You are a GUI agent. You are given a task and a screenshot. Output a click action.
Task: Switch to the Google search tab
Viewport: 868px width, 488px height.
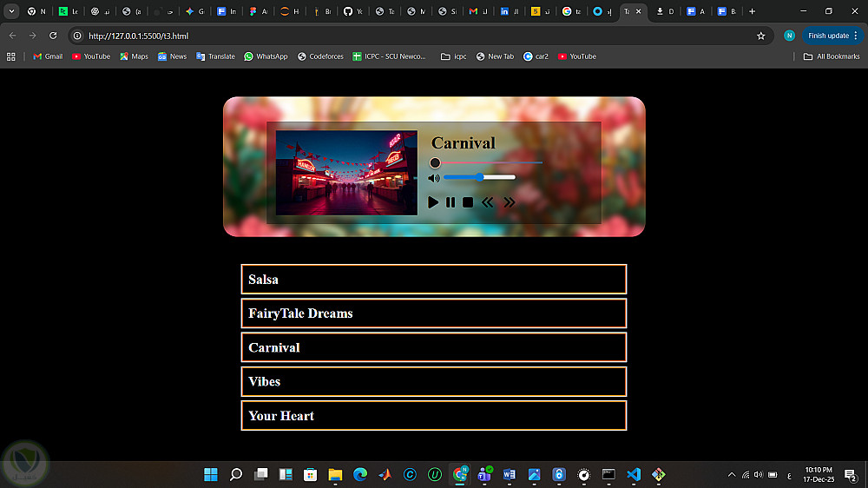point(573,11)
